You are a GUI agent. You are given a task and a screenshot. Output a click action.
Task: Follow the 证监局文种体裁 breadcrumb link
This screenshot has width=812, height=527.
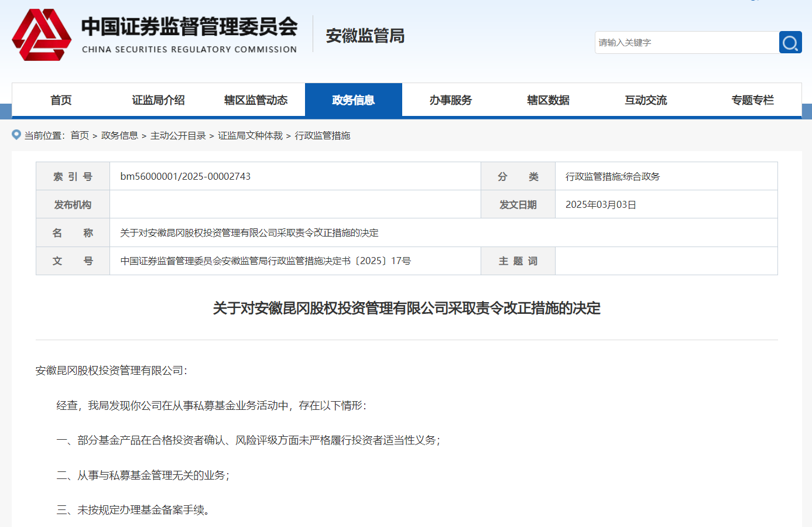250,135
